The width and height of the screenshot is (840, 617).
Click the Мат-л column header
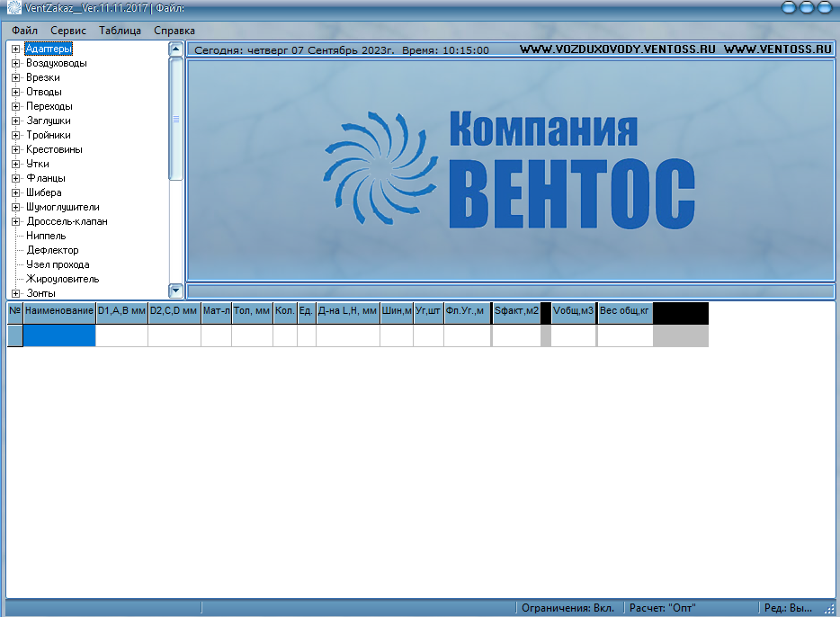pos(217,313)
